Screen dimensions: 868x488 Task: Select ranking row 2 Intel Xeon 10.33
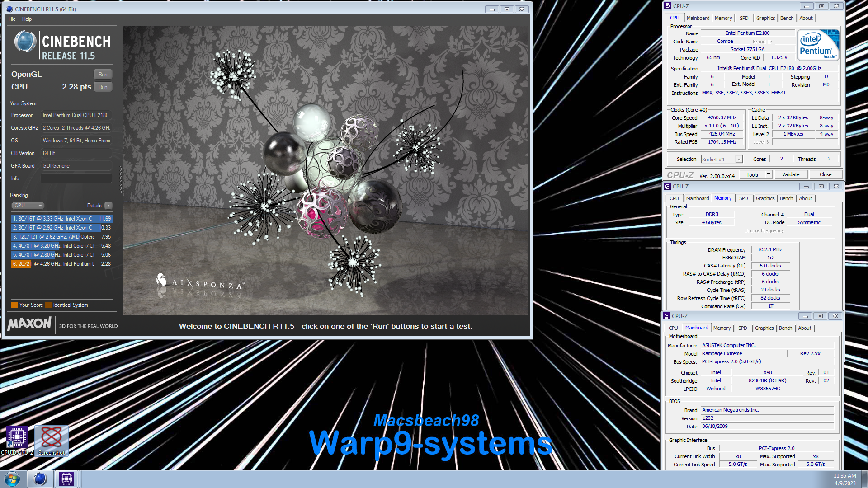pyautogui.click(x=61, y=228)
